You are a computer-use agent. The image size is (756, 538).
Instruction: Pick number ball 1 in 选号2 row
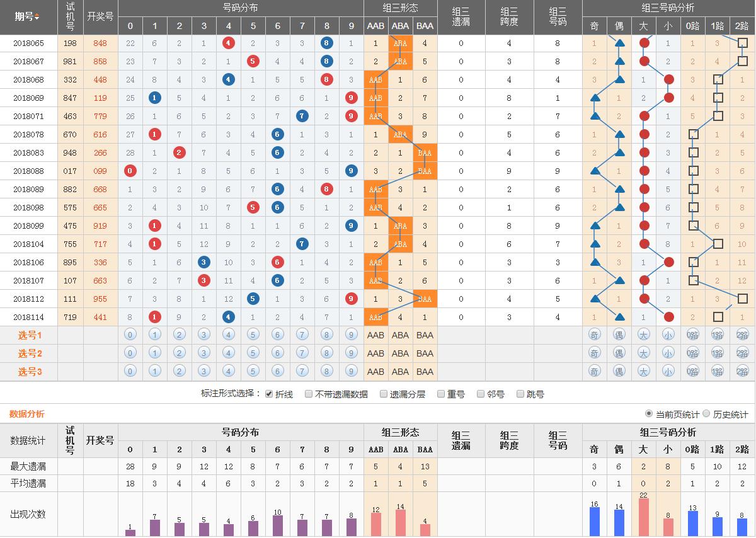point(155,353)
